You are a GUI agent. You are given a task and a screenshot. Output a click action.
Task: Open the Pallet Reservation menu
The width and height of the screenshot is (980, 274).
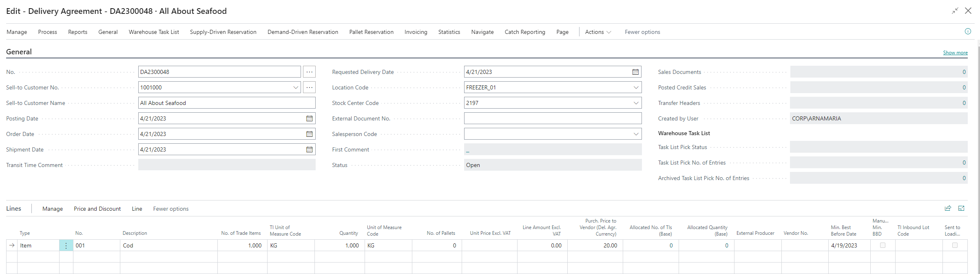tap(371, 32)
